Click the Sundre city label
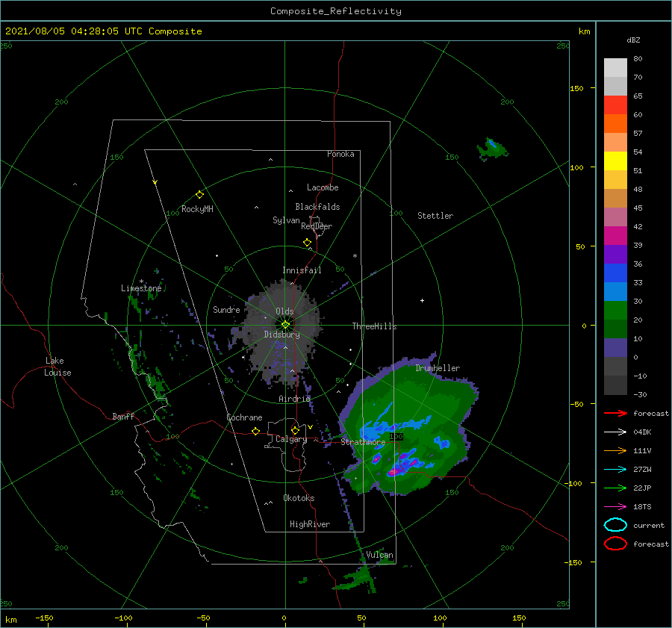 click(226, 309)
